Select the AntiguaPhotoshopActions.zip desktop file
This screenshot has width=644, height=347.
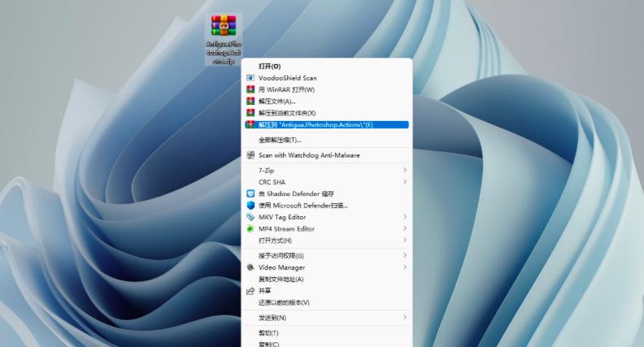coord(224,40)
